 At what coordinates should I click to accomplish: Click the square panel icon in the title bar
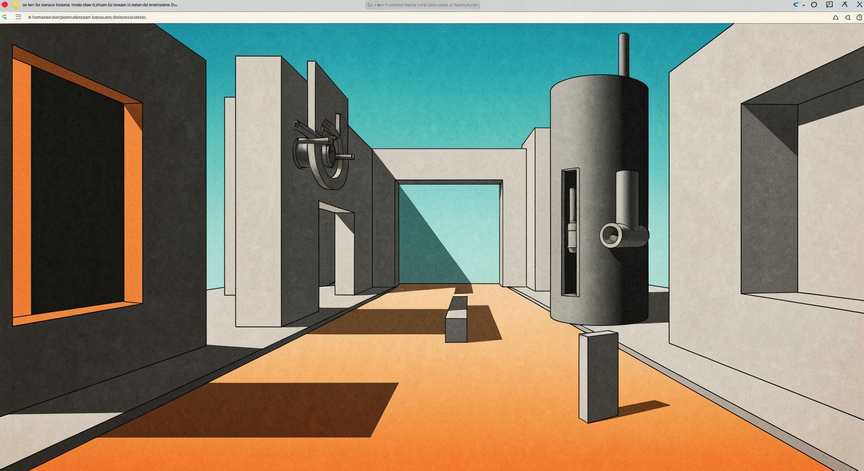click(829, 4)
